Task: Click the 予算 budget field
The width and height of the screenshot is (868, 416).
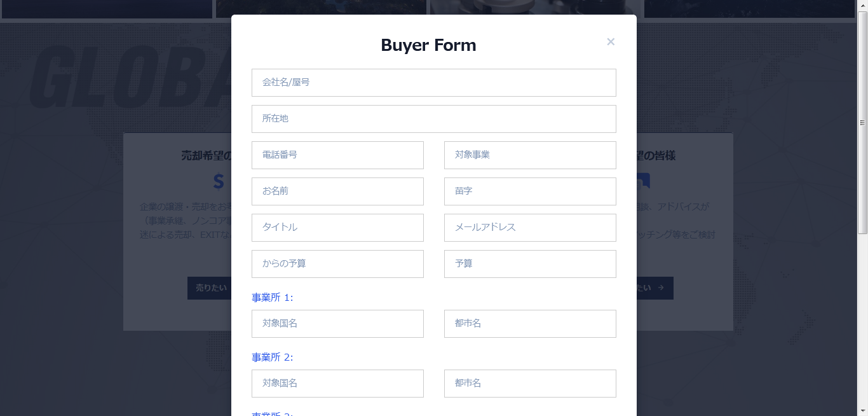Action: (530, 264)
